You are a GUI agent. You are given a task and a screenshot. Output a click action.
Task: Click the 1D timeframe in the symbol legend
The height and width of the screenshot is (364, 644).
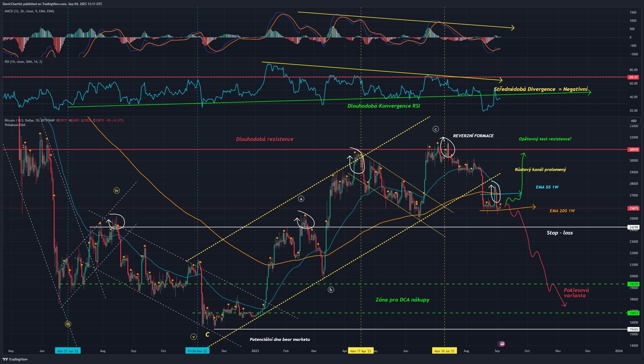(x=38, y=120)
